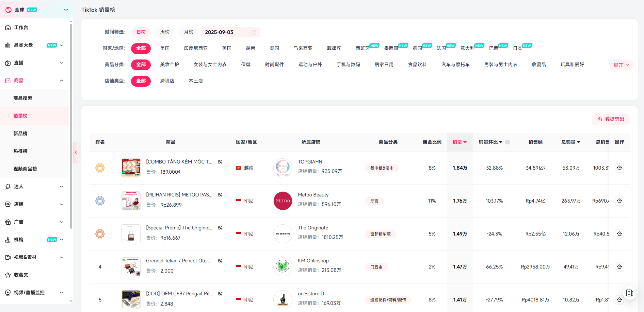The height and width of the screenshot is (312, 644).
Task: Click the sidebar vertical scrollbar
Action: point(71,126)
